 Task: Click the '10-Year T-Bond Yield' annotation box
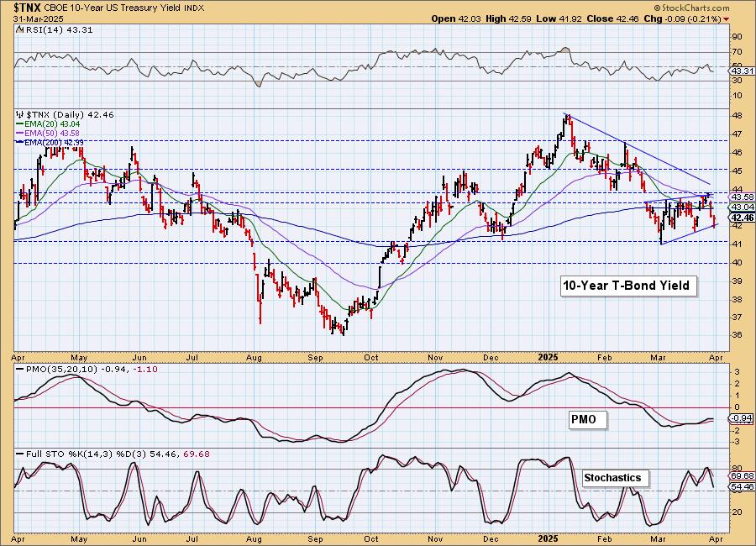point(627,286)
